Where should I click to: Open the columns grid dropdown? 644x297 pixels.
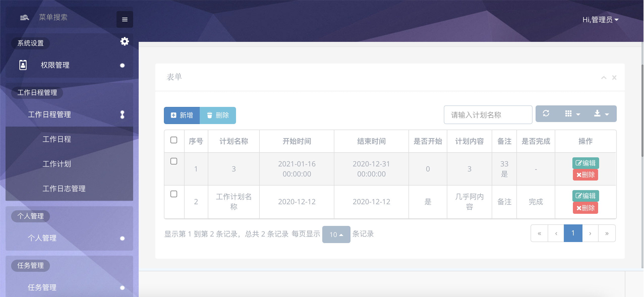click(572, 114)
